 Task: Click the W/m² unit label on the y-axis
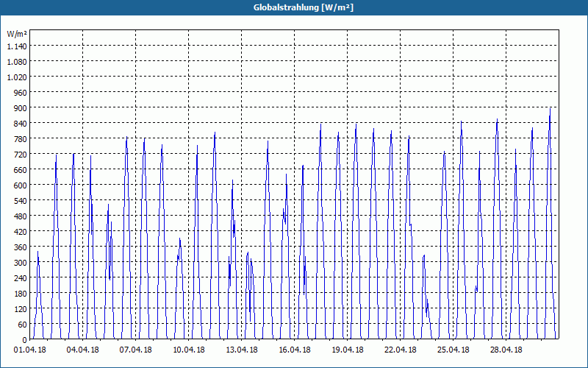tap(17, 34)
